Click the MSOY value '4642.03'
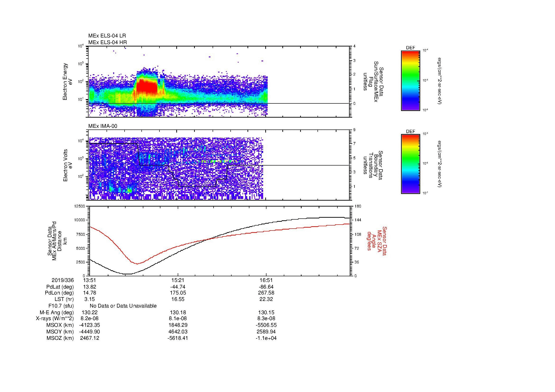555x392 pixels. tap(178, 332)
